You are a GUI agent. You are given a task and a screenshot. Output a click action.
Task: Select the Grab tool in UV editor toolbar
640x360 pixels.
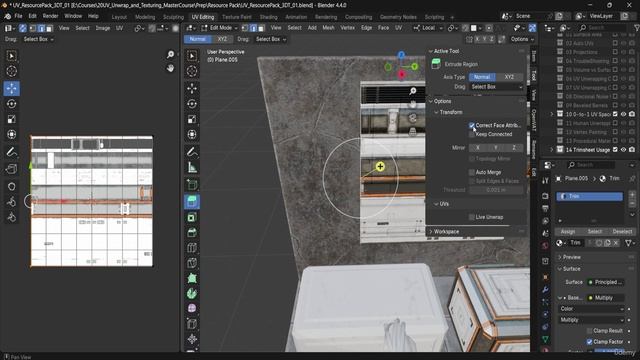(11, 186)
